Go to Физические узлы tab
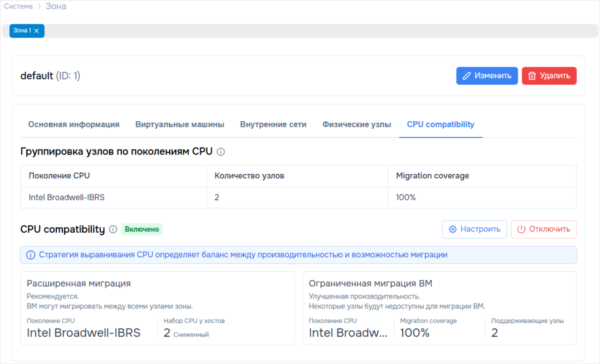Screen dimensions: 600x364 pos(357,125)
